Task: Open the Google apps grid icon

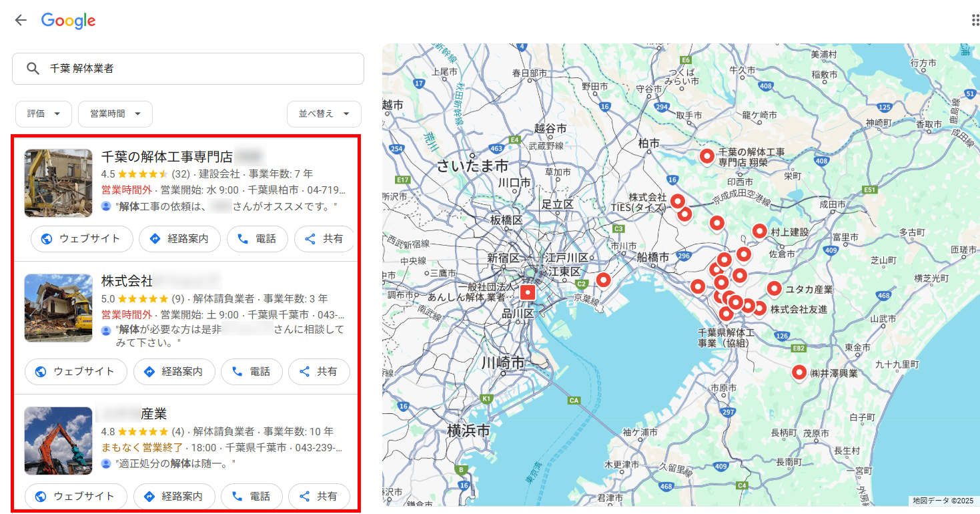Action: coord(975,20)
